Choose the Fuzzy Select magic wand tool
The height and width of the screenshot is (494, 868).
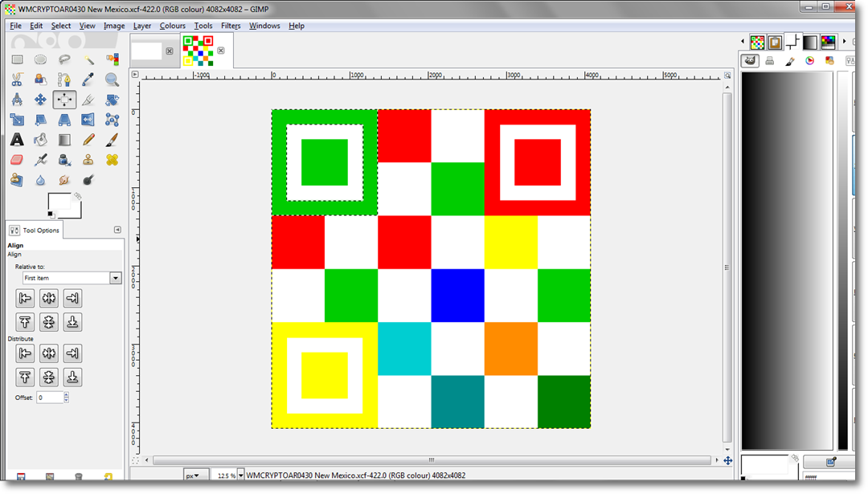[88, 59]
